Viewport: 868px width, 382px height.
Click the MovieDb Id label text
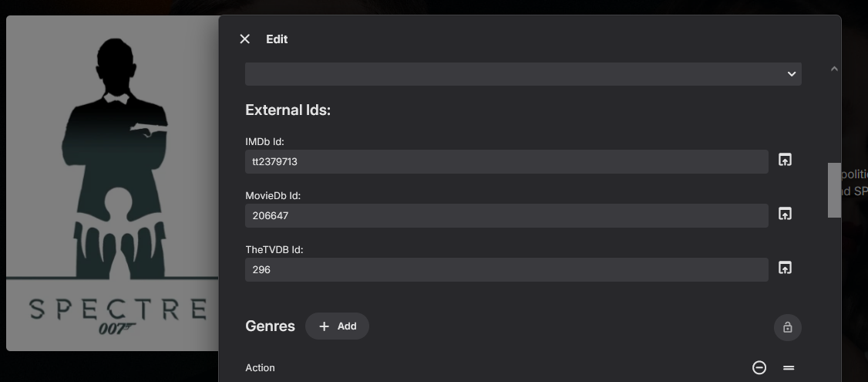coord(272,196)
